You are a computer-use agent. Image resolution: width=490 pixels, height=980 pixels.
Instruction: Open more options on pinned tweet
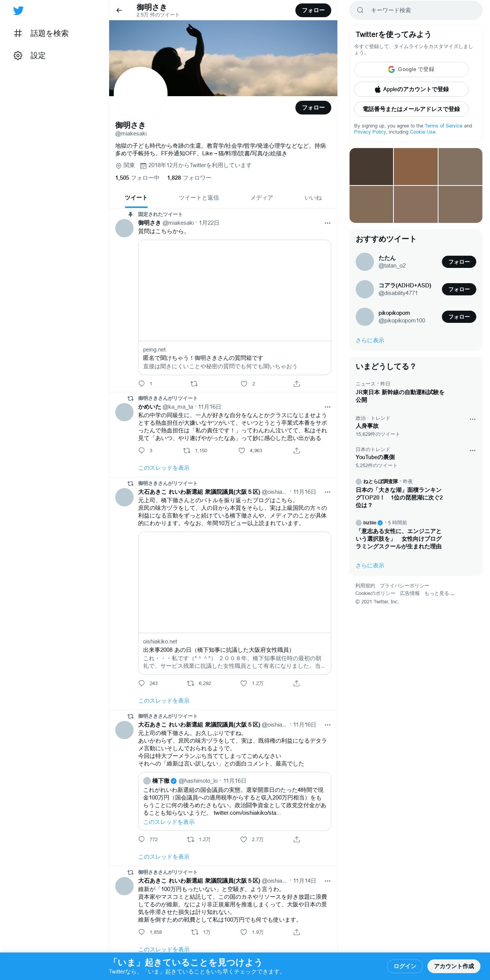point(327,223)
